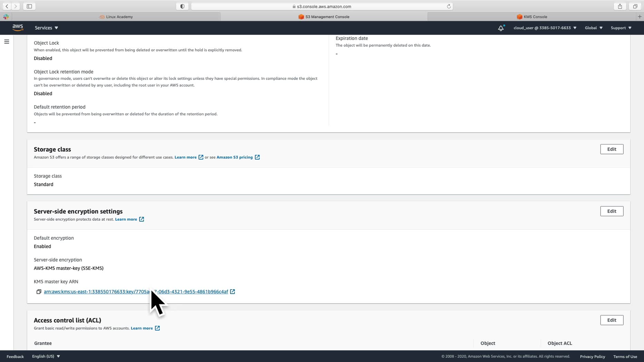This screenshot has height=362, width=644.
Task: Expand the Support dropdown
Action: (621, 28)
